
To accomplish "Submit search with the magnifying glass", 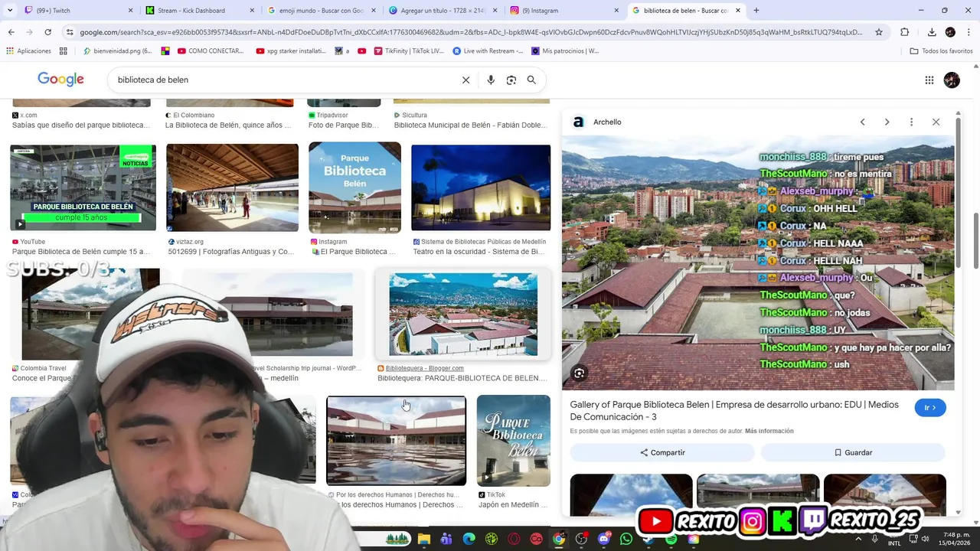I will [x=531, y=80].
